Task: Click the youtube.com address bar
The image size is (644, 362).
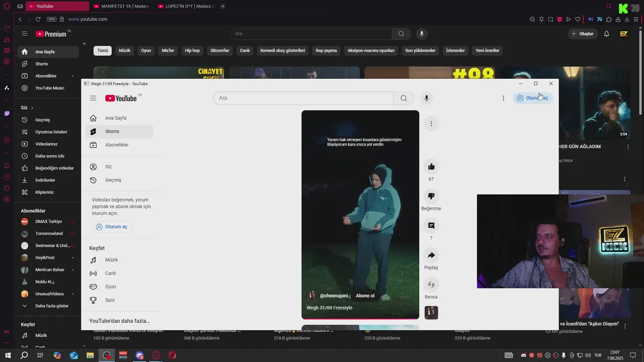Action: pyautogui.click(x=88, y=19)
